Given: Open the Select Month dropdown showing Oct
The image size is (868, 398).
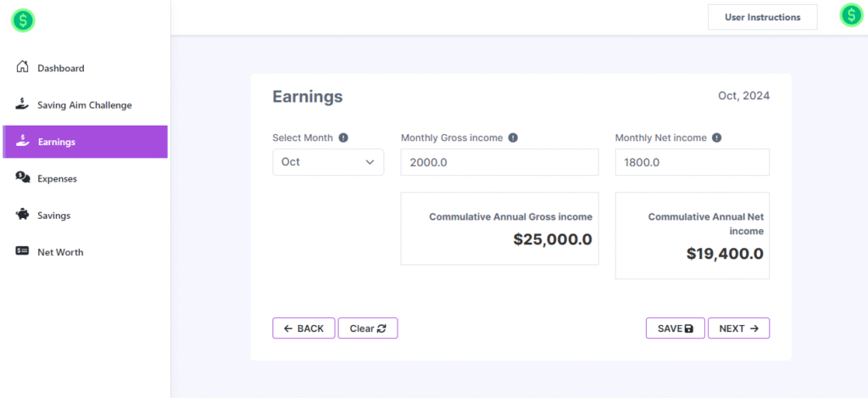Looking at the screenshot, I should [328, 162].
